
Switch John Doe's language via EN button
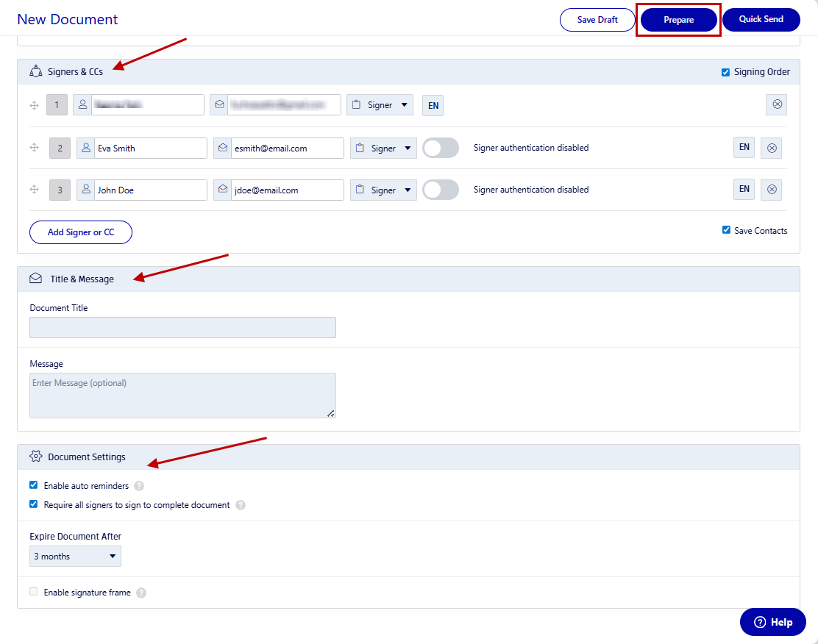(x=744, y=189)
